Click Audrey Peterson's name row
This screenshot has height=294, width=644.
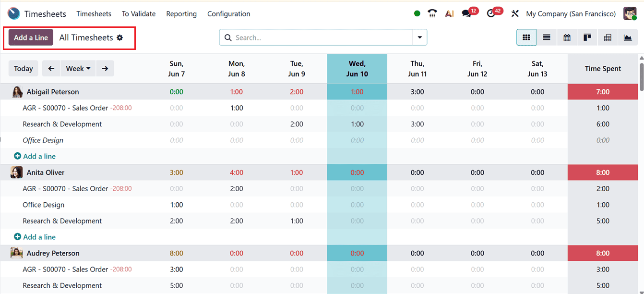319,253
